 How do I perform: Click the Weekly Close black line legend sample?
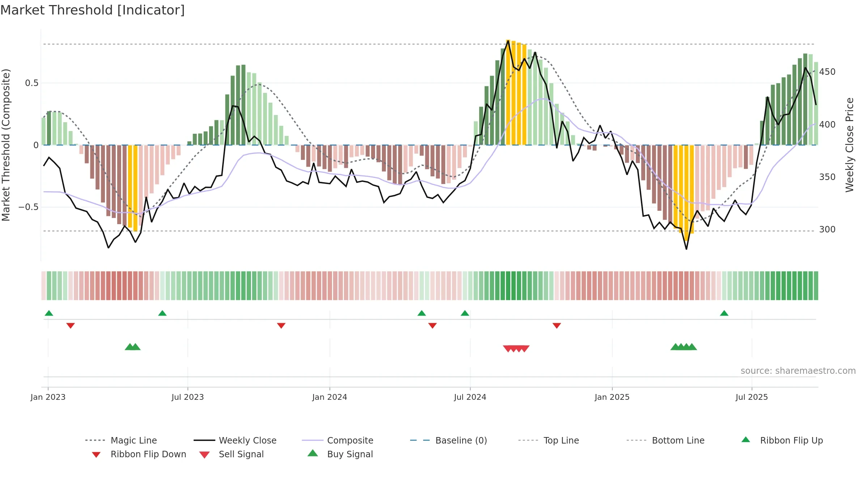click(204, 440)
